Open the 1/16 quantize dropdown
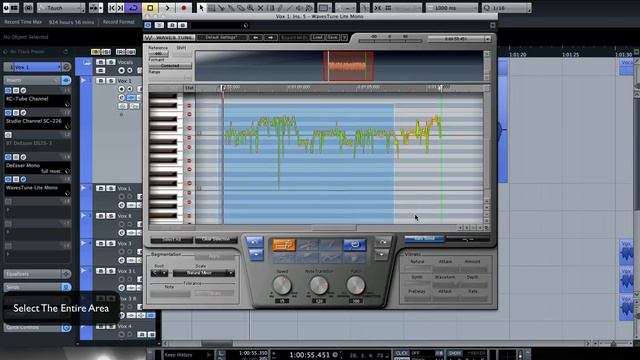The width and height of the screenshot is (640, 360). (x=507, y=8)
